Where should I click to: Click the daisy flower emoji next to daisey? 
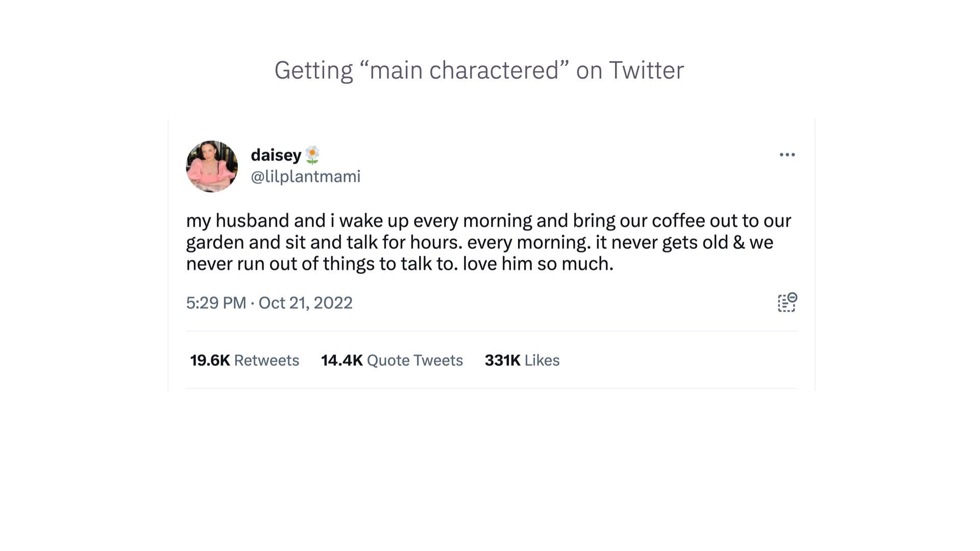pos(312,155)
